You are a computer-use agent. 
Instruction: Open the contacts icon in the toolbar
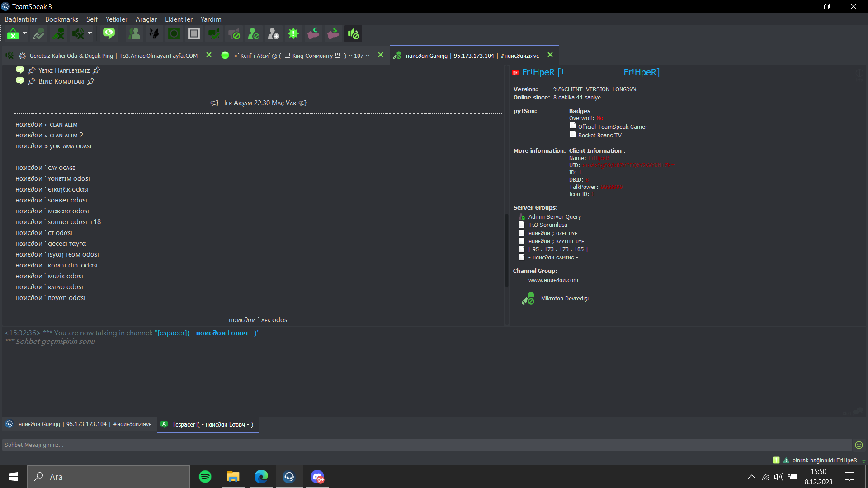tap(134, 34)
